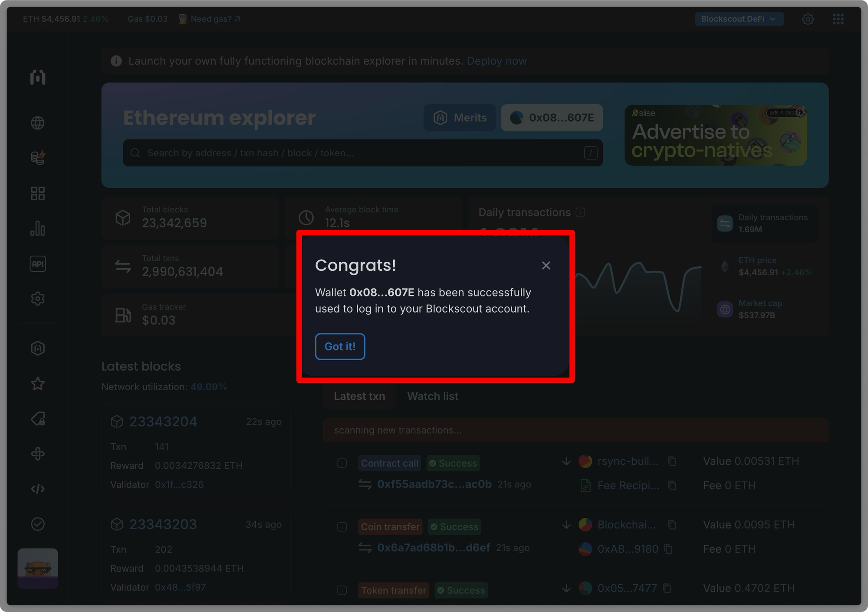Viewport: 868px width, 612px height.
Task: Click the Network utilization 49.09% value
Action: pyautogui.click(x=208, y=387)
